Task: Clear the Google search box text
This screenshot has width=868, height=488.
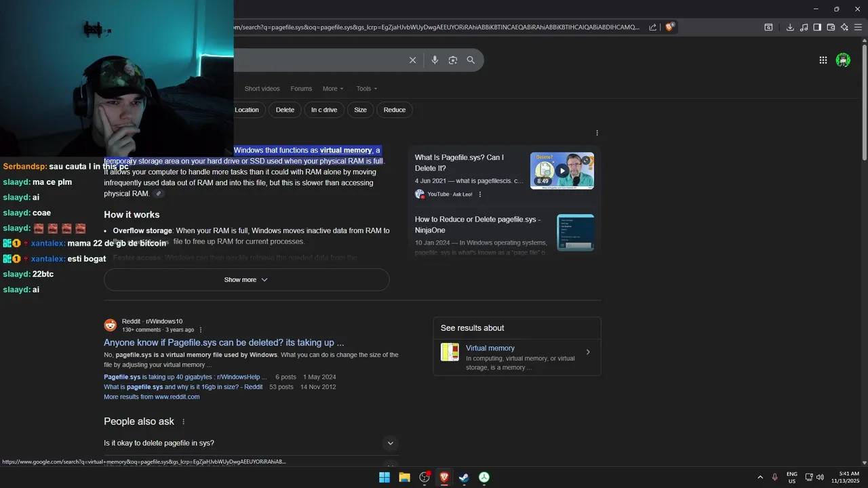Action: (412, 60)
